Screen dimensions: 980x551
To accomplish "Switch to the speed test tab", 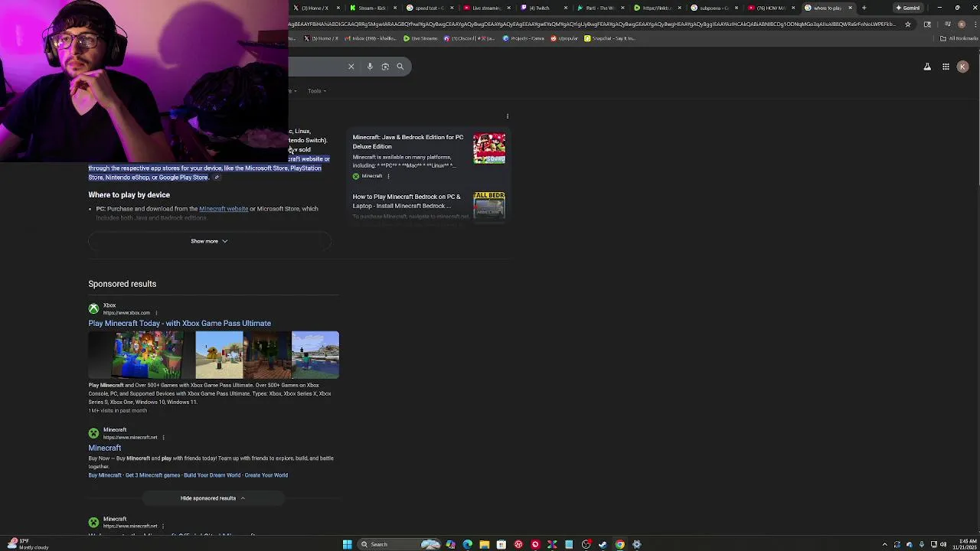I will (x=430, y=8).
